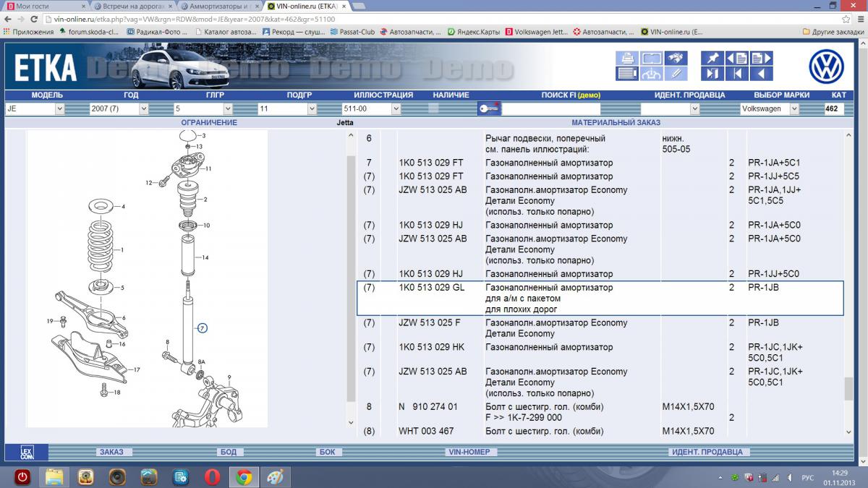
Task: Click part number WHT 003 467
Action: (x=427, y=432)
